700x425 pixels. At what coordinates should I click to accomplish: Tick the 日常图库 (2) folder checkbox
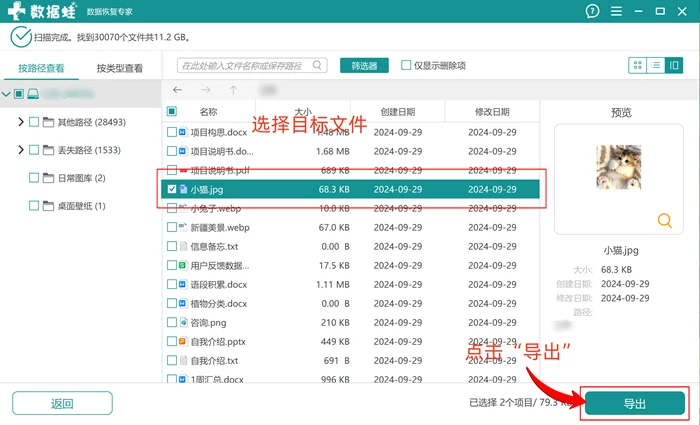34,178
